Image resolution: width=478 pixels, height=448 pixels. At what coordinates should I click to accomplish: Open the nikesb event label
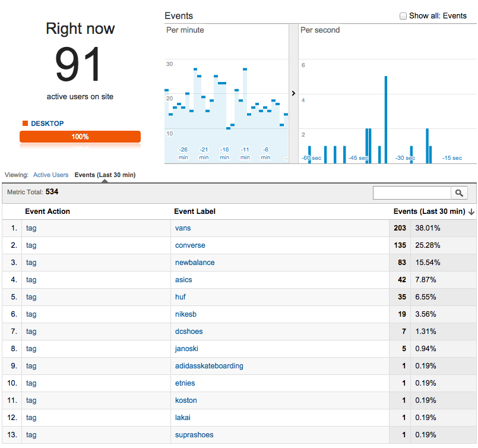(x=186, y=314)
